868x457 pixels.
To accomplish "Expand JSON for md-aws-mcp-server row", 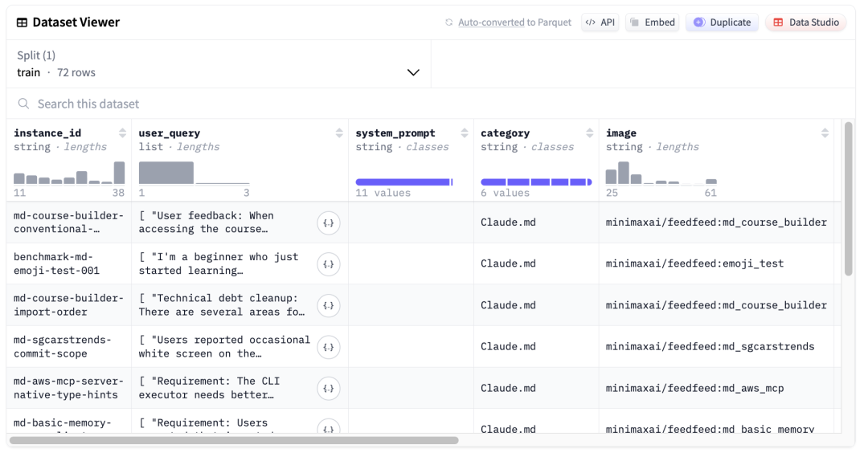I will coord(328,389).
